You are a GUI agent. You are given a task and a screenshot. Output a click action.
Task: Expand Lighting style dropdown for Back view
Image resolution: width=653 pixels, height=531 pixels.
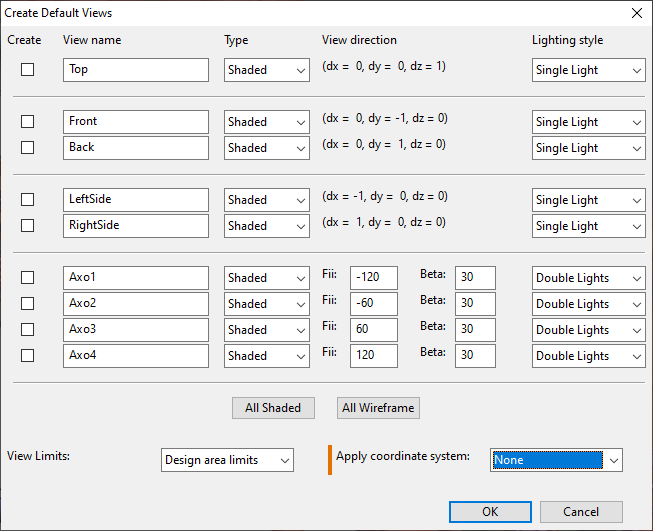[588, 148]
